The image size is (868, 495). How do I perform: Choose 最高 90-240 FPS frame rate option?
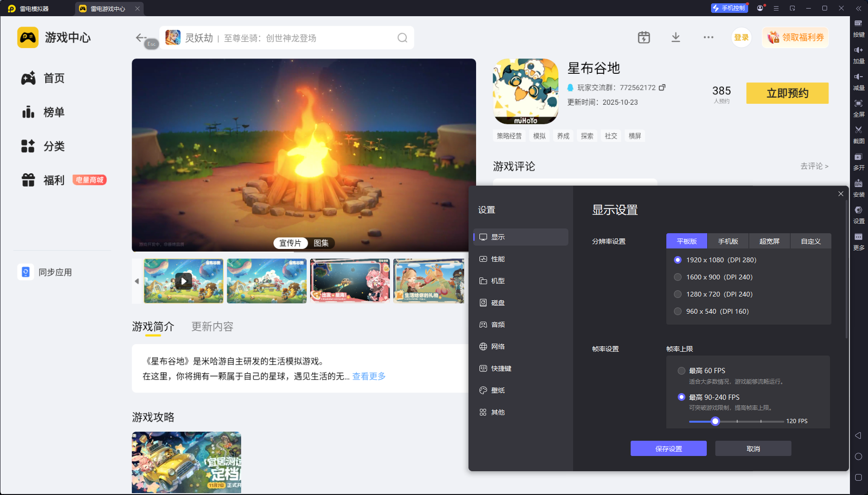tap(709, 397)
